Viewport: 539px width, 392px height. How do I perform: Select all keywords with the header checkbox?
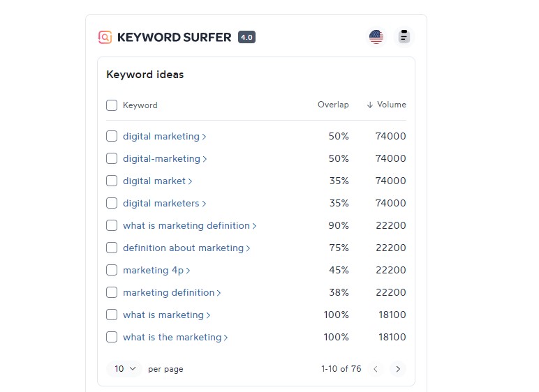point(112,105)
